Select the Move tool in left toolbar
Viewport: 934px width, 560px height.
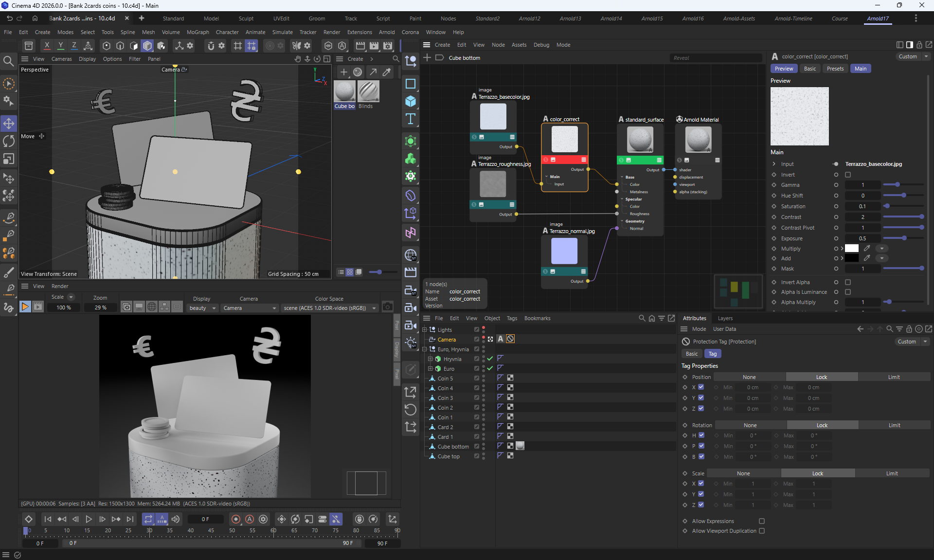9,123
